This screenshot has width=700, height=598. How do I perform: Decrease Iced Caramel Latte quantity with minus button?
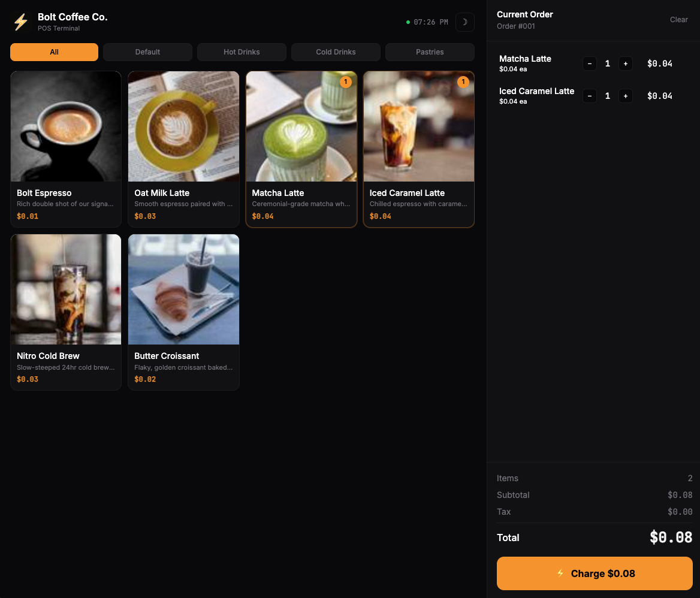(589, 96)
